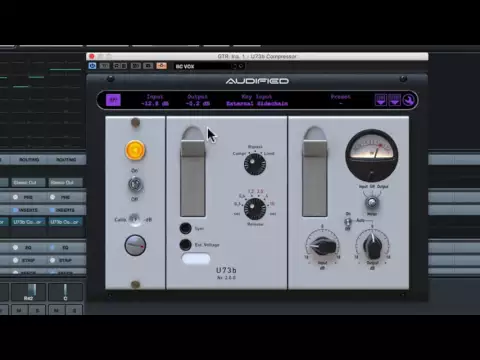Screen dimensions: 480x360
Task: Click the Output dB gain knob
Action: (372, 246)
